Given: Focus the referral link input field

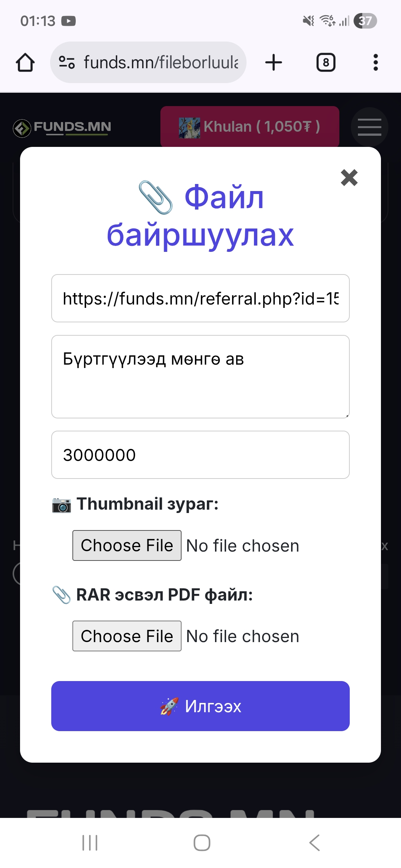Looking at the screenshot, I should pyautogui.click(x=200, y=299).
